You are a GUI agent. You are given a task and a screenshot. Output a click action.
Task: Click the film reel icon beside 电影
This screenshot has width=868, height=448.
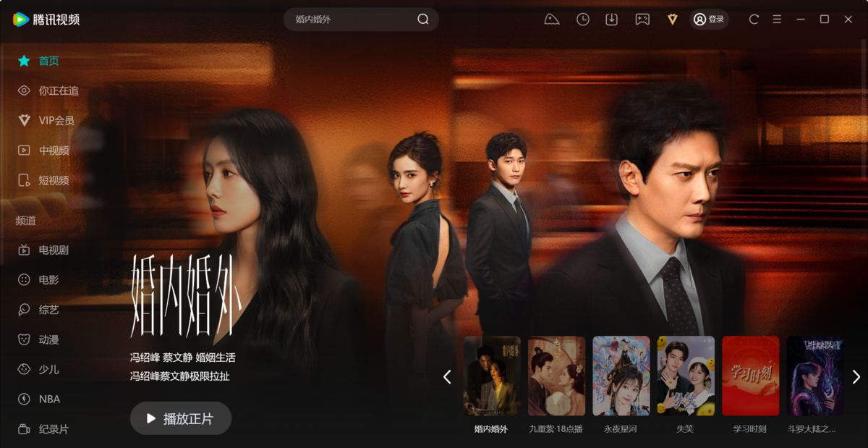[24, 279]
